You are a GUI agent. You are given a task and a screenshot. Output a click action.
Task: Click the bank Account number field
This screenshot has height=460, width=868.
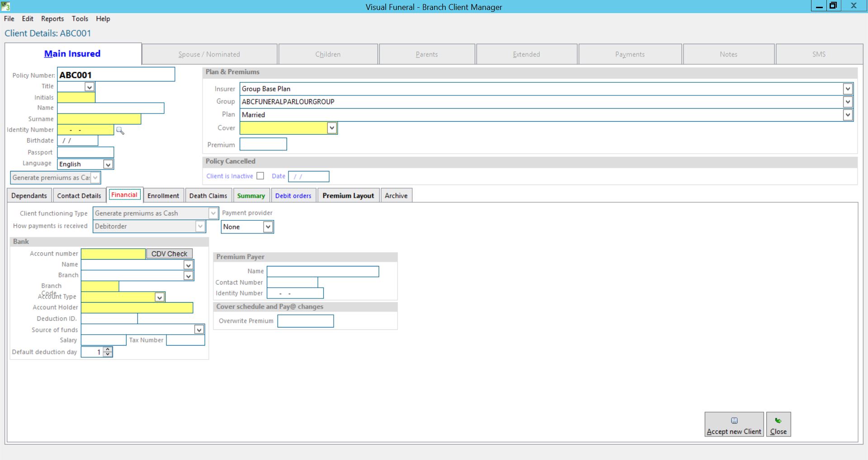[x=113, y=254]
